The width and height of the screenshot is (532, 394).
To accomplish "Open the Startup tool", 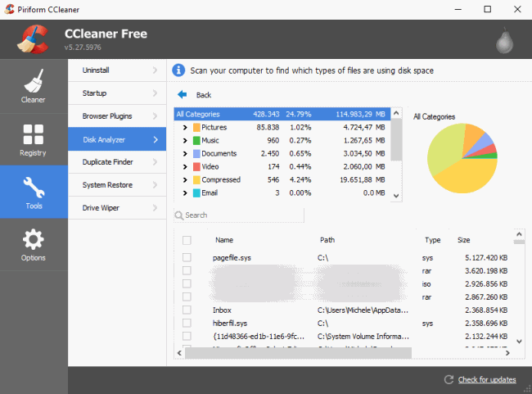I will 117,93.
